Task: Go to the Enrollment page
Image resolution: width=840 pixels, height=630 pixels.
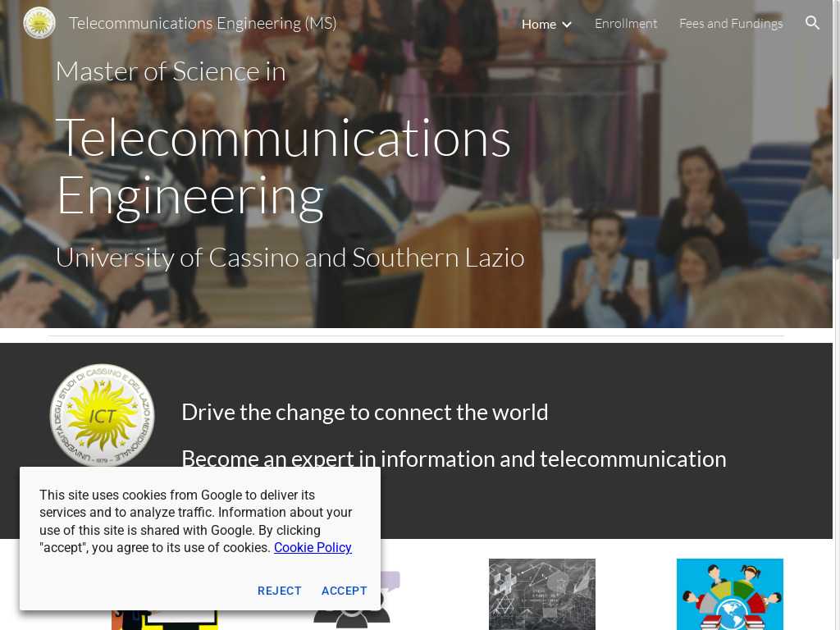Action: click(x=626, y=24)
